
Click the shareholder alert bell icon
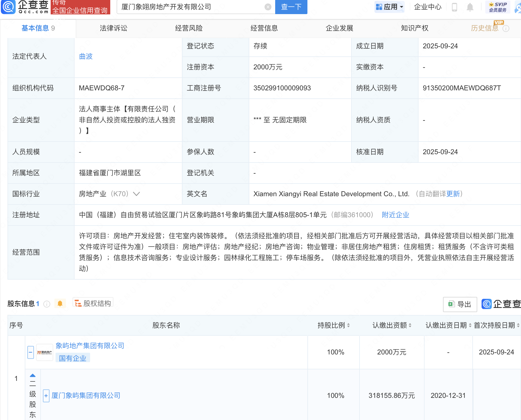60,303
